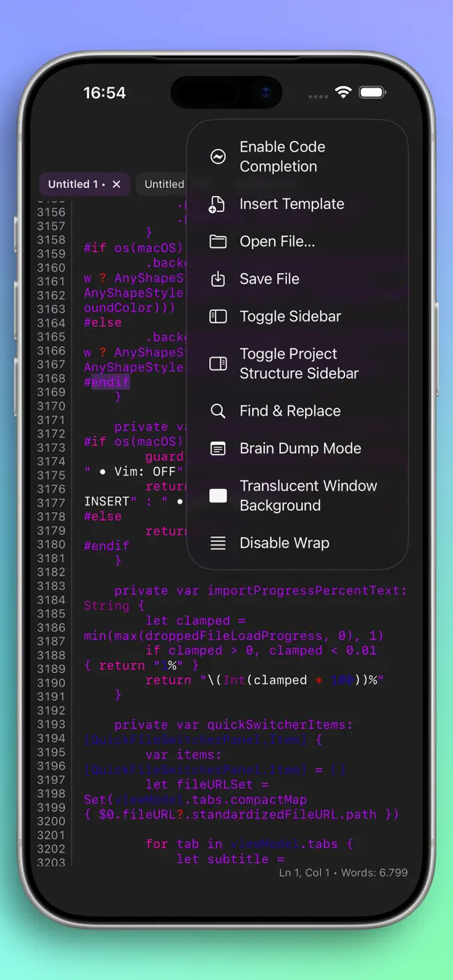Switch to the Untitled tab
Screen dimensions: 453x980
[x=163, y=184]
